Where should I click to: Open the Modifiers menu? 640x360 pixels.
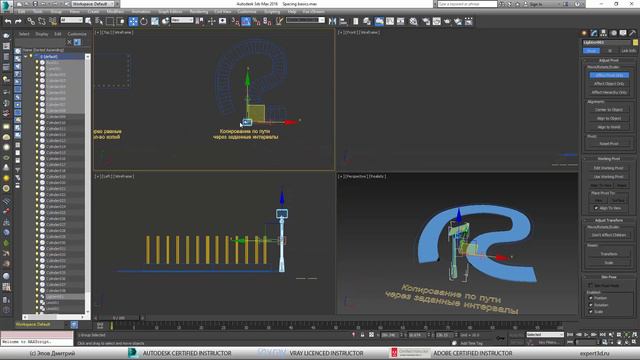tap(115, 12)
